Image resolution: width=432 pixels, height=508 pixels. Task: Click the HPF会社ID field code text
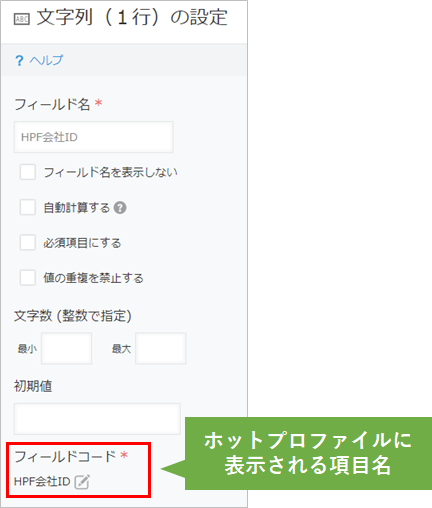(x=42, y=482)
